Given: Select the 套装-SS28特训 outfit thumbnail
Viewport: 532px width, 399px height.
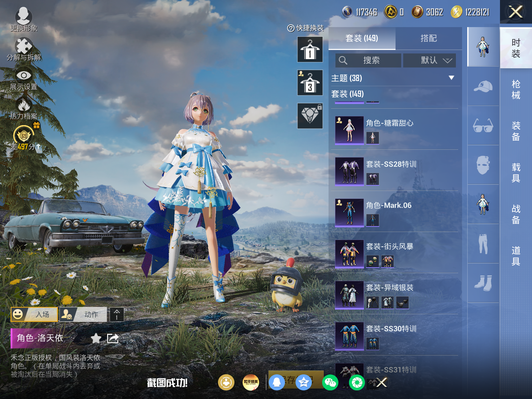Looking at the screenshot, I should pos(349,171).
